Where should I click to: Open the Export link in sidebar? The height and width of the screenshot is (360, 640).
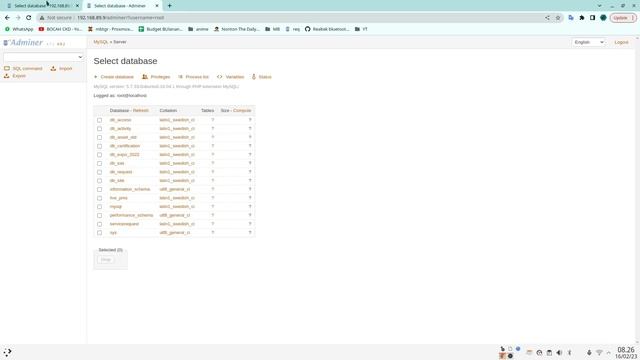[15, 76]
